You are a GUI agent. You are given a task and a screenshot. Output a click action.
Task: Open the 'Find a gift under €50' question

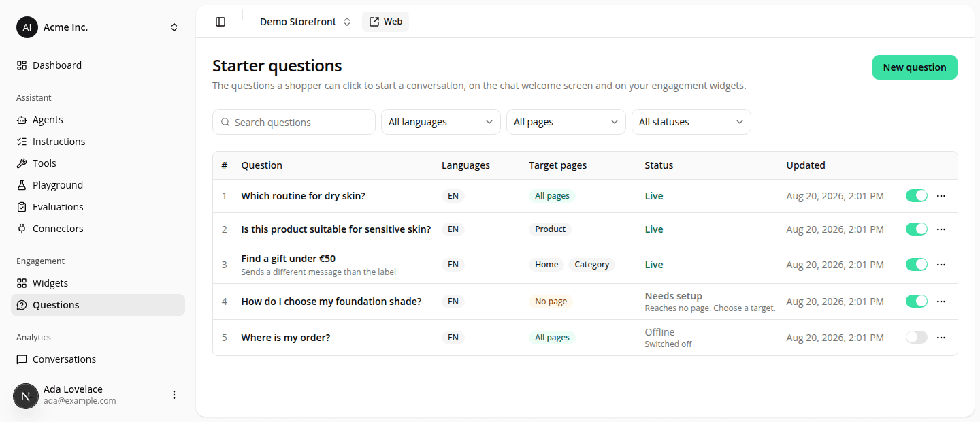click(x=288, y=259)
